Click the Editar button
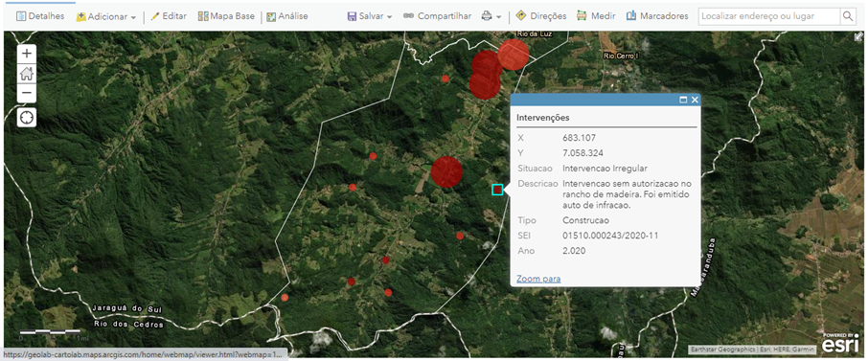Viewport: 868px width, 361px height. (x=169, y=16)
